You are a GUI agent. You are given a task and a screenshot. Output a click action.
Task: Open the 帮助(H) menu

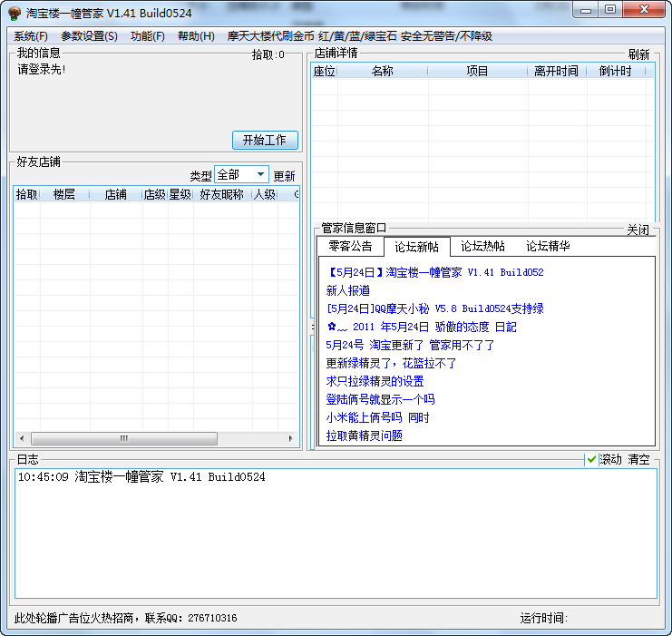196,36
